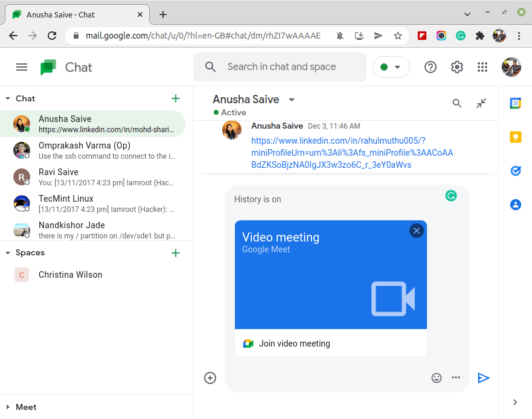Expand the Meet section
Viewport: 532px width, 419px height.
tap(8, 407)
